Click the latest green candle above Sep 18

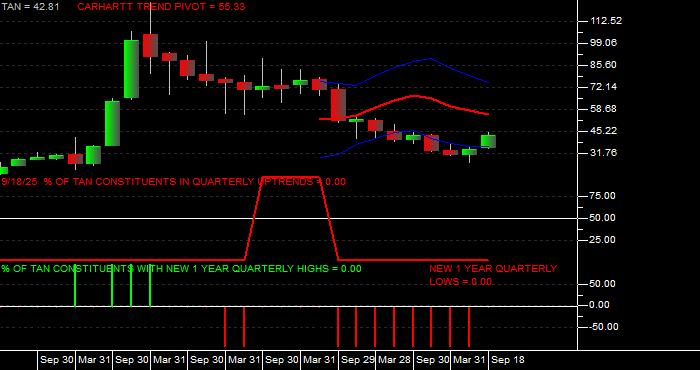(x=488, y=141)
